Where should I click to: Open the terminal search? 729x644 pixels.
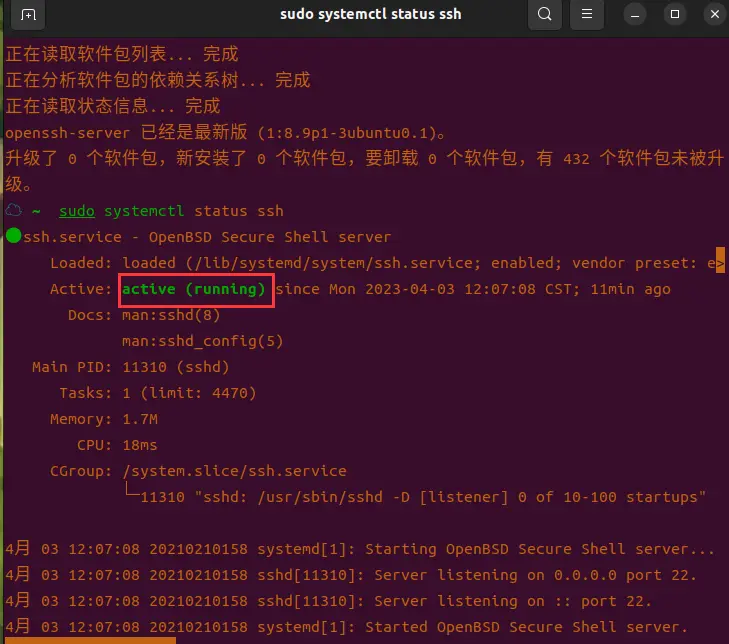pyautogui.click(x=544, y=15)
